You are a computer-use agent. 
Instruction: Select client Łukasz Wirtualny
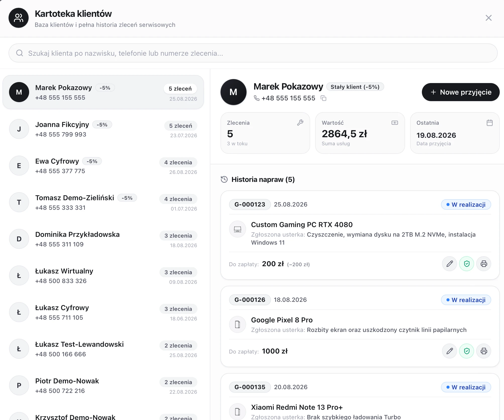coord(103,275)
